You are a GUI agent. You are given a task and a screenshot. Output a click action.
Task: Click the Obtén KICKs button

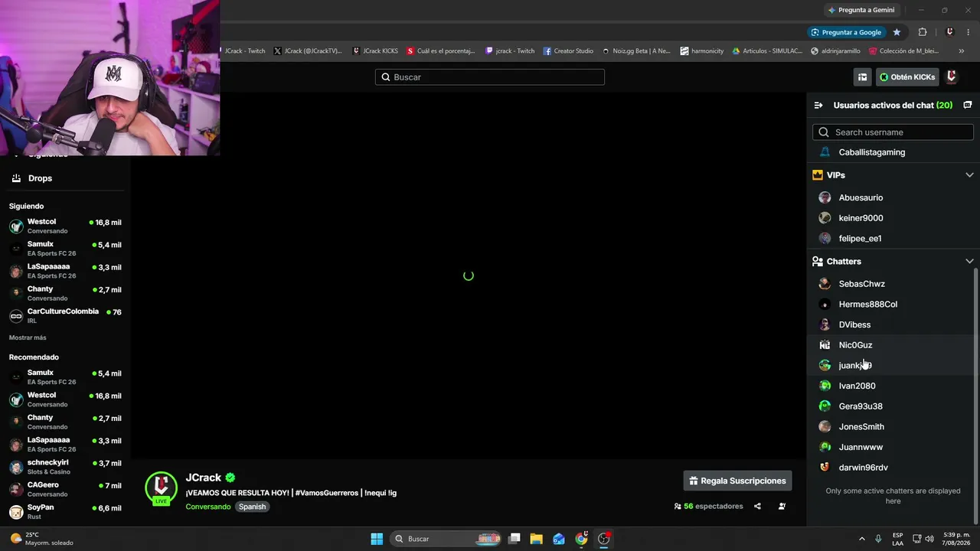(x=907, y=77)
